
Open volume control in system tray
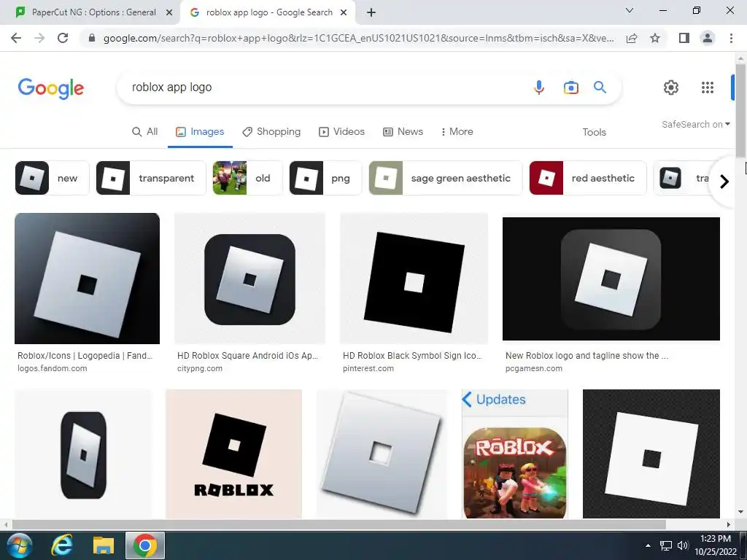click(683, 545)
